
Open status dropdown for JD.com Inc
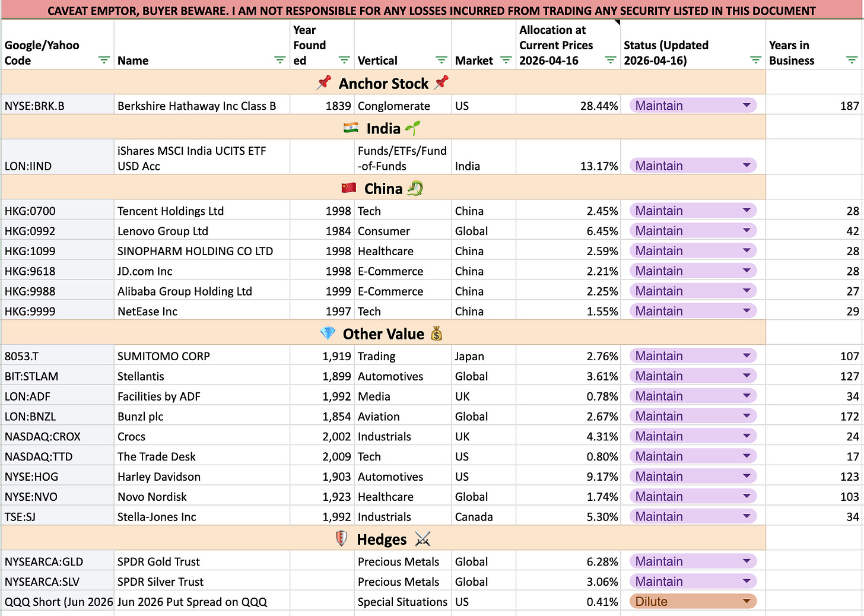(693, 271)
